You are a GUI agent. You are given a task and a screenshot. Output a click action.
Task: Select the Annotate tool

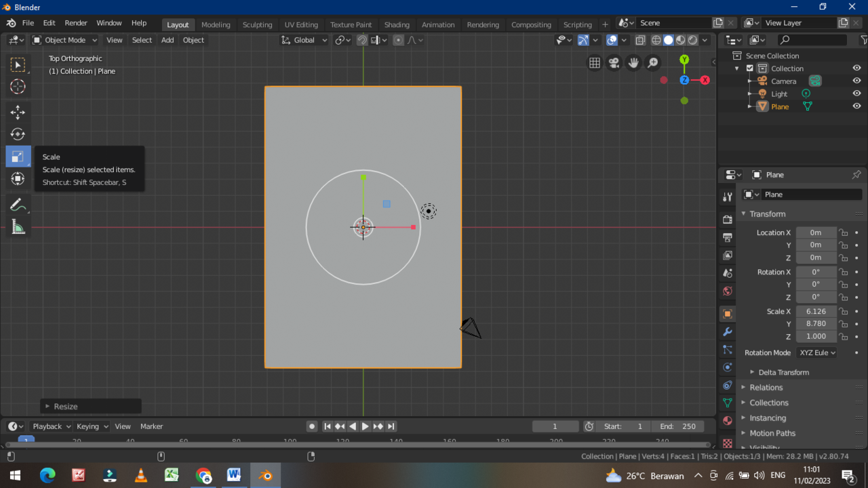[x=18, y=205]
